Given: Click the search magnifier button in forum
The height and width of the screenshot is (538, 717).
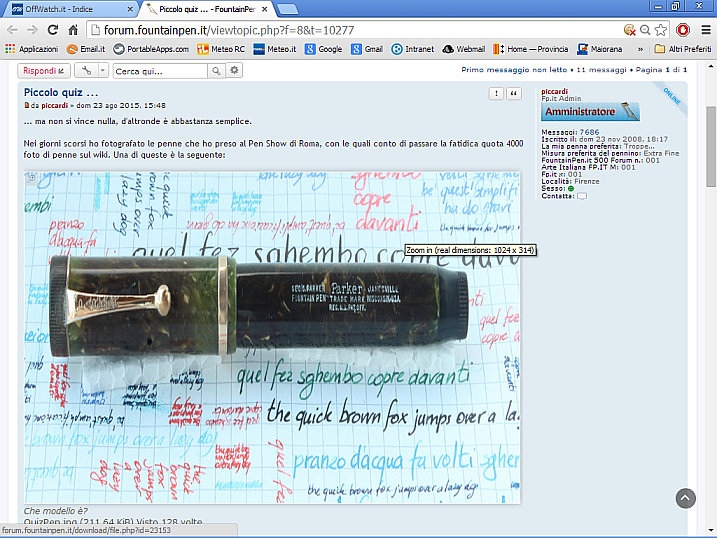Looking at the screenshot, I should [216, 71].
